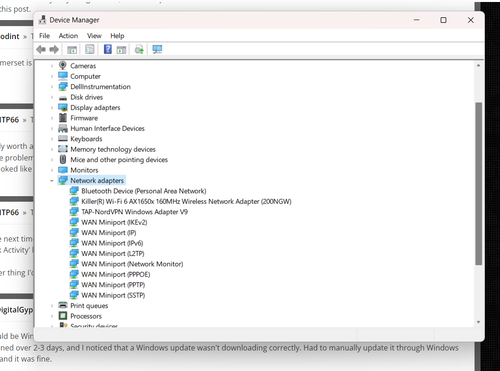Expand the Keyboards chevron
The width and height of the screenshot is (500, 371).
[x=52, y=139]
